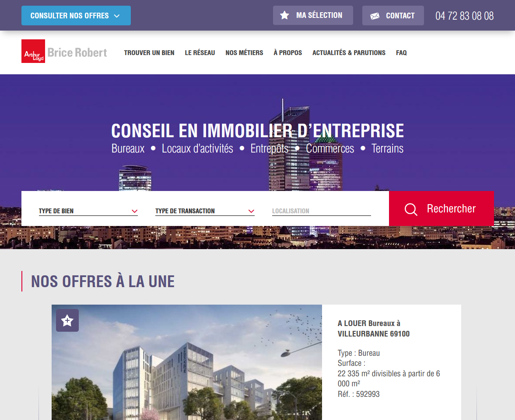Click the star icon in Ma Sélection
Viewport: 515px width, 420px height.
284,15
